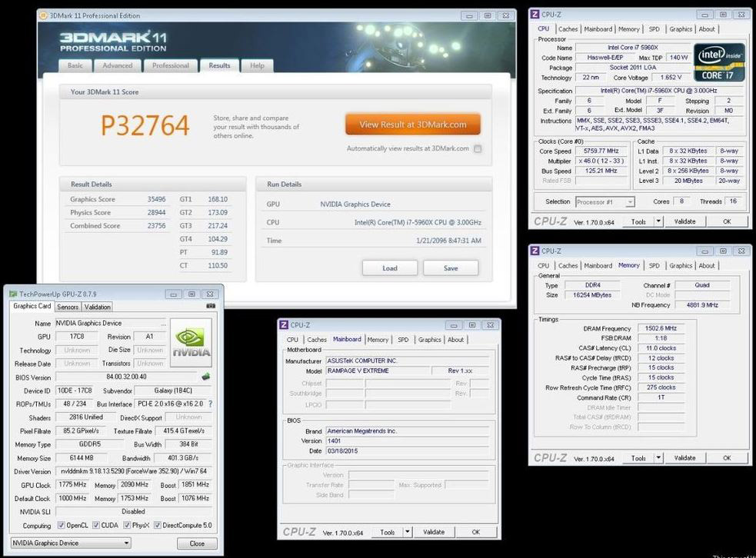Switch to the Basic tab in 3DMark
Screen dimensions: 756x558
point(75,65)
